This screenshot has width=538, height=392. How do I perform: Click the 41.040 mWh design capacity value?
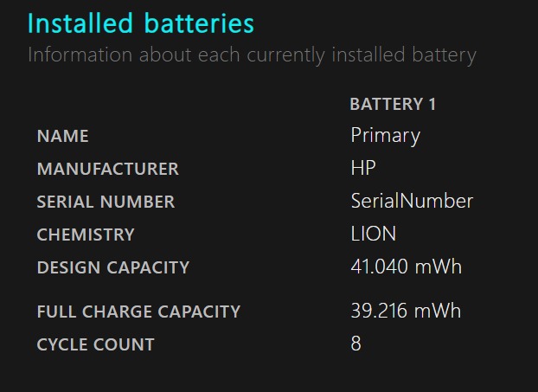[406, 267]
